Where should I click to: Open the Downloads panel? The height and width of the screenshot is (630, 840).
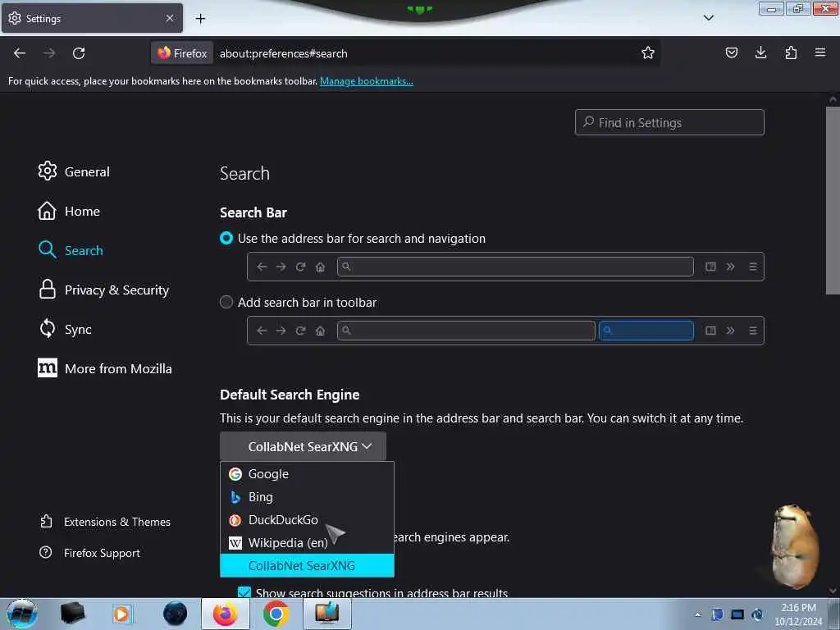760,52
